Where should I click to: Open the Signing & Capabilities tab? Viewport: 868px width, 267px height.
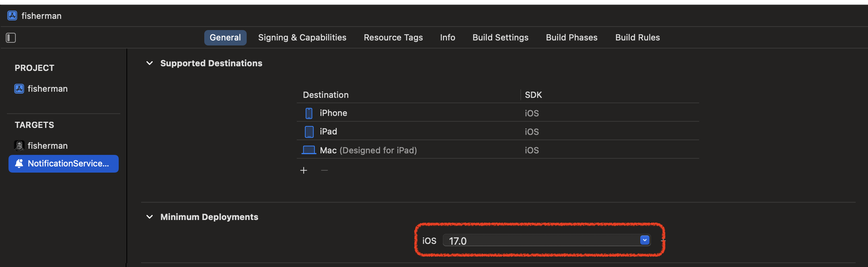(302, 38)
